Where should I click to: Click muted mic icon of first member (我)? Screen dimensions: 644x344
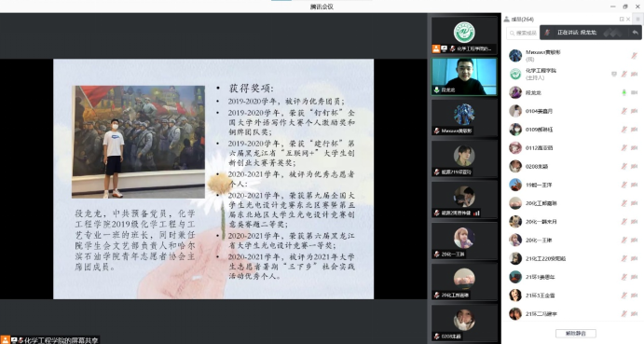[634, 56]
